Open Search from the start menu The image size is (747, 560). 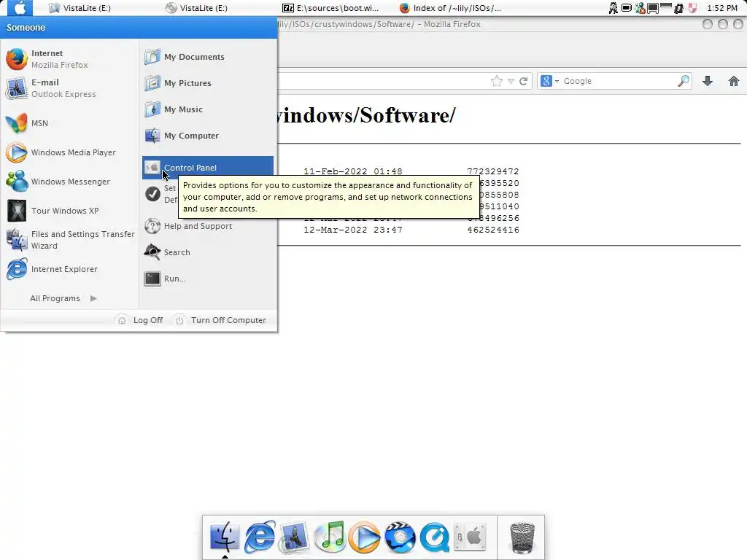point(167,252)
